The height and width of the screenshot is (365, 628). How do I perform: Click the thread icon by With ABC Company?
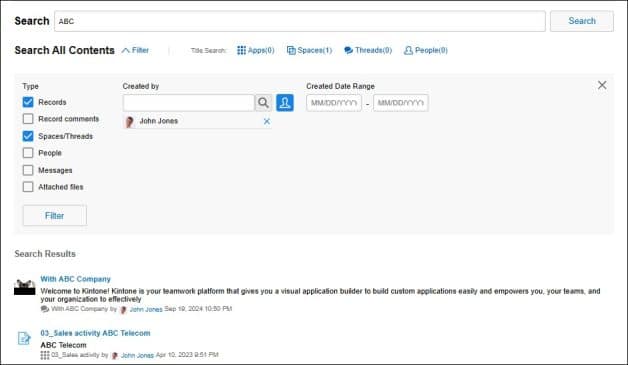coord(45,309)
